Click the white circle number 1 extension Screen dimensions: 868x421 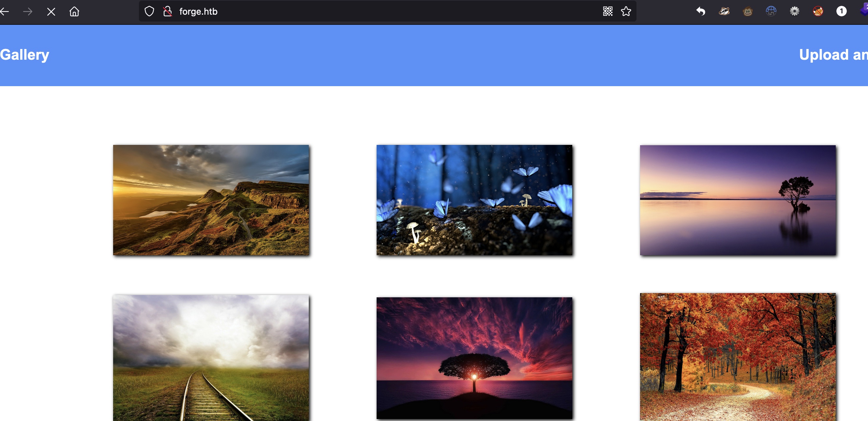coord(841,11)
